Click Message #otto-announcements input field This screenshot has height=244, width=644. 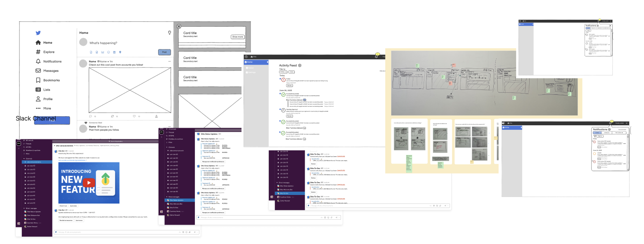click(x=127, y=232)
